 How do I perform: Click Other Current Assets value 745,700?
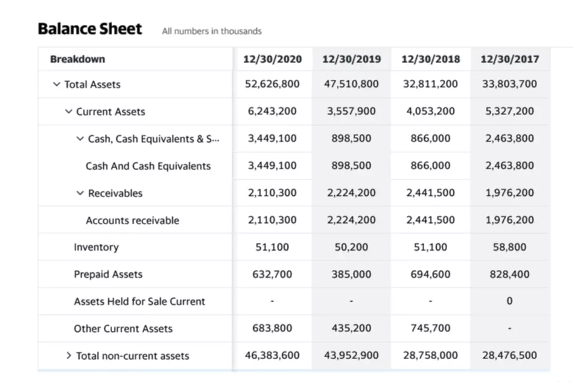(x=431, y=328)
